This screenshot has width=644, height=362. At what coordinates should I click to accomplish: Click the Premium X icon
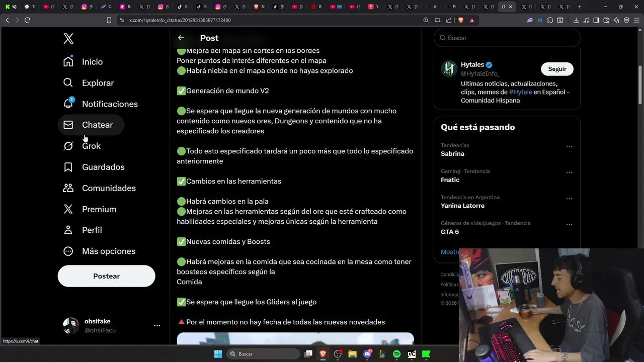(68, 209)
